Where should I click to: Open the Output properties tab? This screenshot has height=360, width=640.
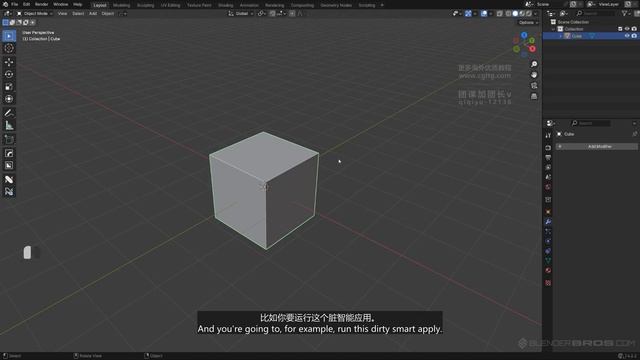pyautogui.click(x=548, y=158)
